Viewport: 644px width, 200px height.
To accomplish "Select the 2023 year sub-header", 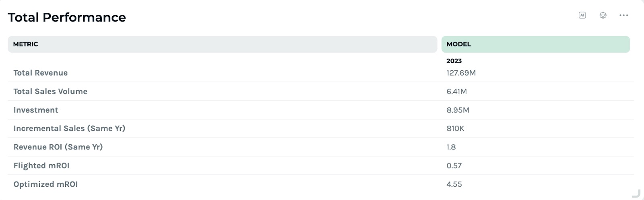I will coord(454,61).
